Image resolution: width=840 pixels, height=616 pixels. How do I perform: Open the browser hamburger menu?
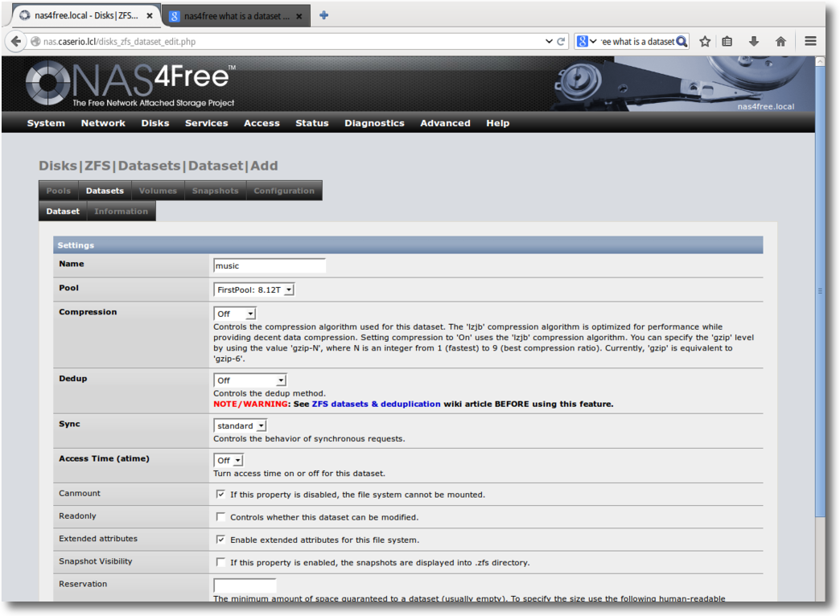click(x=810, y=41)
